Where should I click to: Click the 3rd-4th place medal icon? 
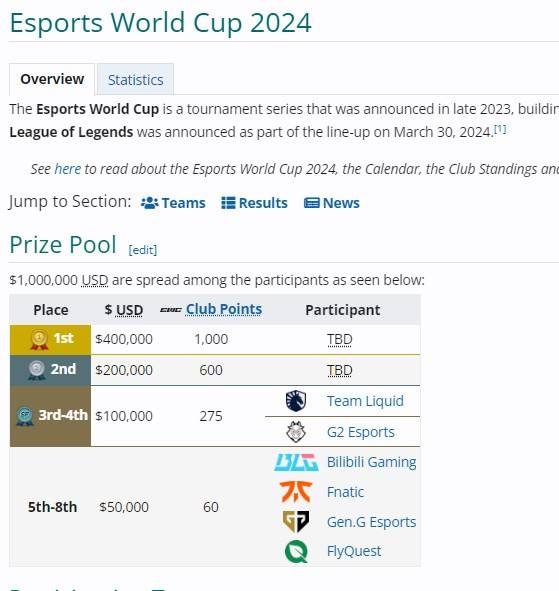pyautogui.click(x=25, y=416)
